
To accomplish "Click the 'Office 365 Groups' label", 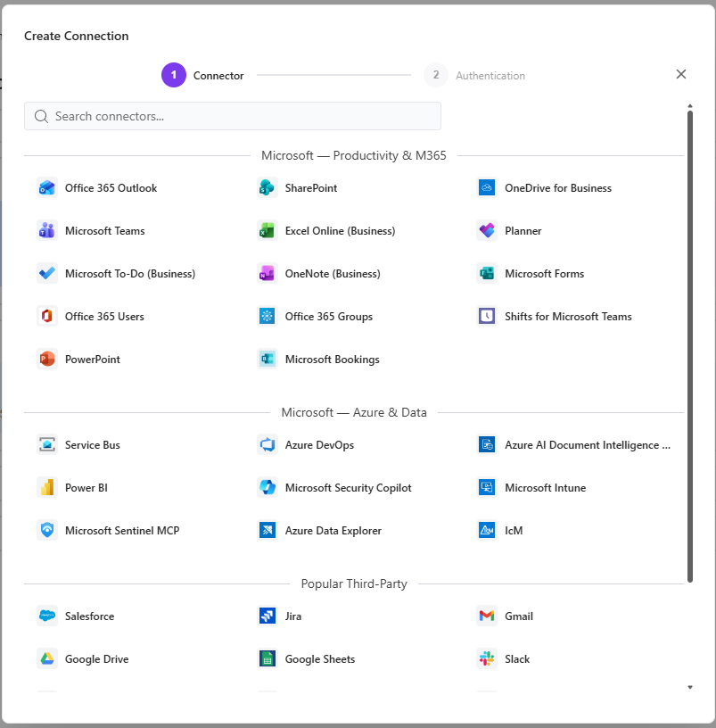I will click(x=328, y=316).
